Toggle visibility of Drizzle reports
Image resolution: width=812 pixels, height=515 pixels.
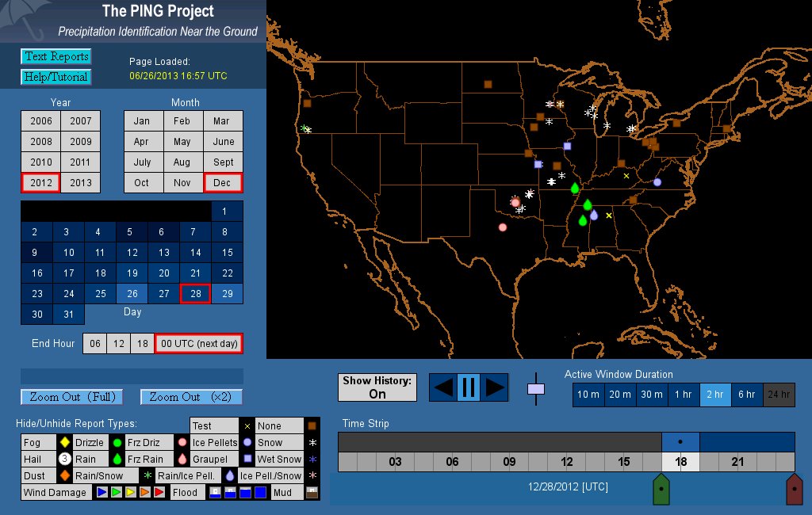point(90,443)
